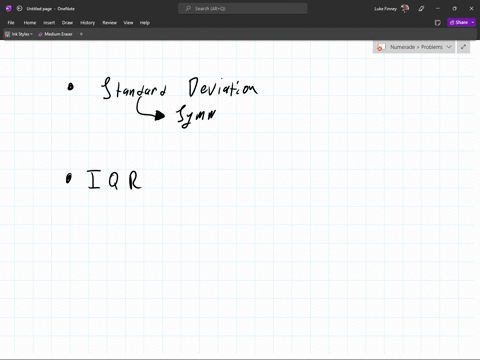480x360 pixels.
Task: Click the purple Share button
Action: 459,22
